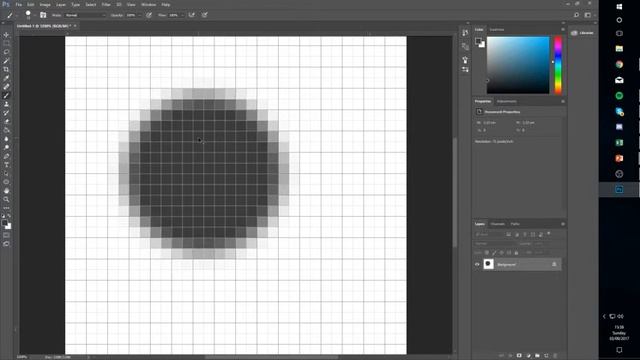Change the screen mode from the toolbox
The width and height of the screenshot is (640, 360).
(6, 244)
